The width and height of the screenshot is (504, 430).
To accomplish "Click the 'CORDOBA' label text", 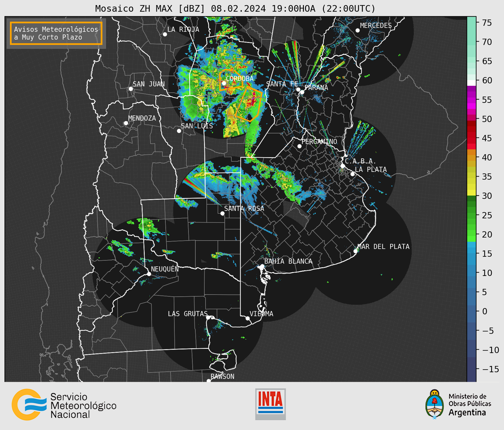I will coord(240,79).
